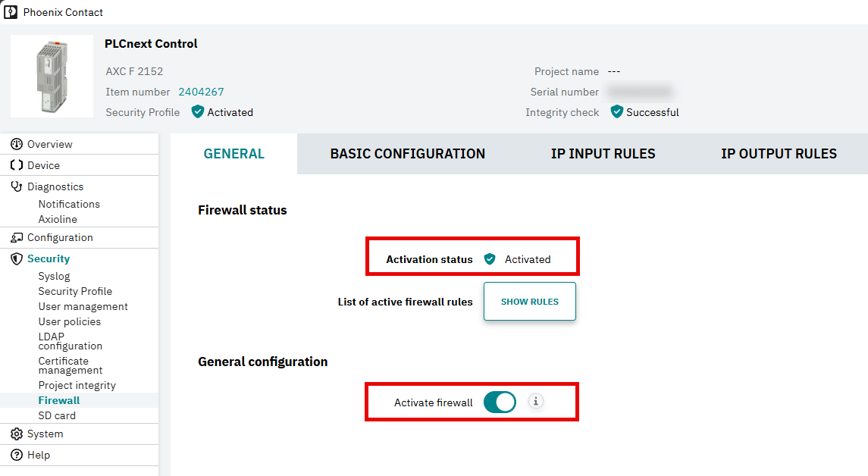Click the Phoenix Contact logo icon
The height and width of the screenshot is (476, 868).
pos(11,12)
